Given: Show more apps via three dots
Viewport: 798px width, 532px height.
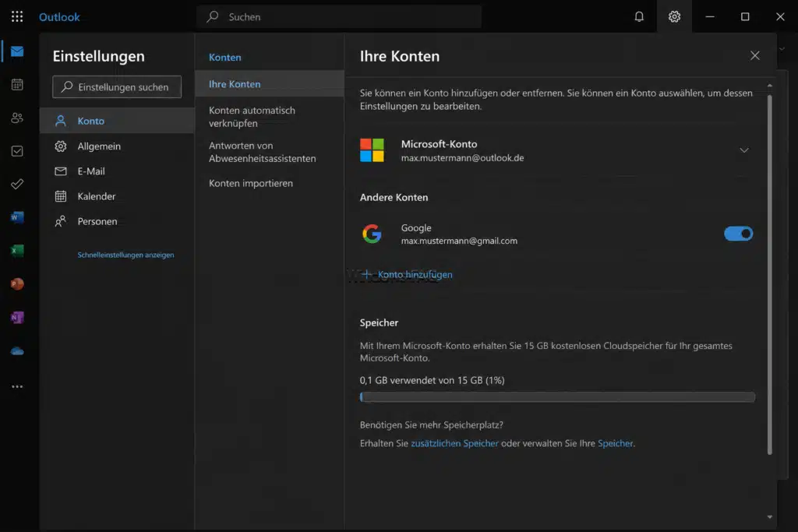Looking at the screenshot, I should coord(17,386).
